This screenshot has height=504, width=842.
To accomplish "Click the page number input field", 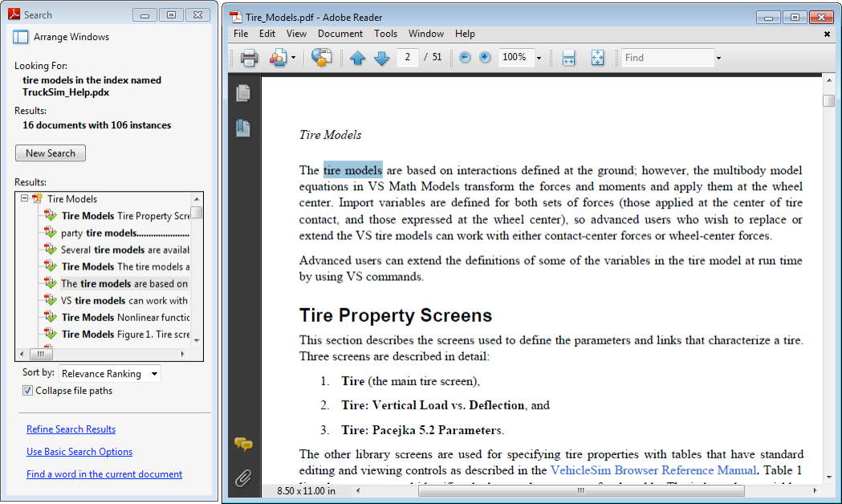I will [x=408, y=58].
